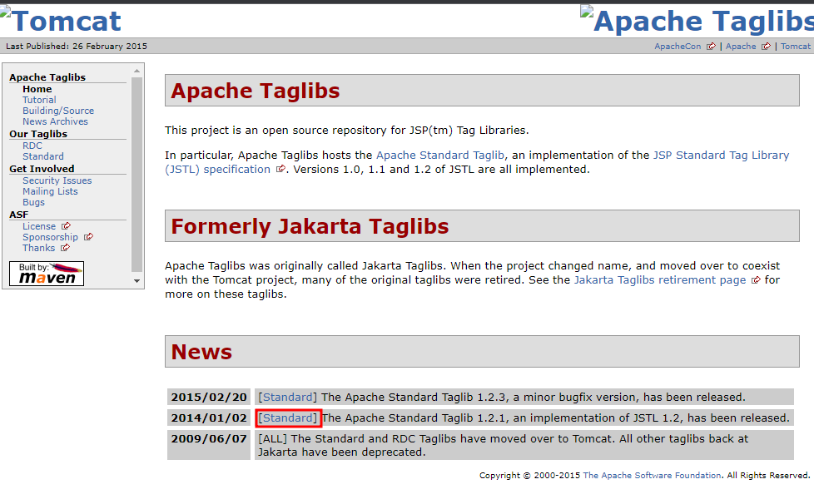Click the Tomcat logo image
The image size is (814, 504).
coord(61,21)
